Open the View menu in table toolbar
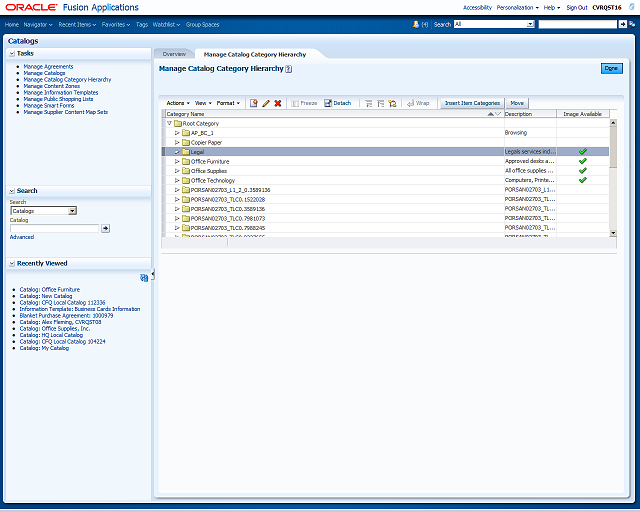 [203, 103]
